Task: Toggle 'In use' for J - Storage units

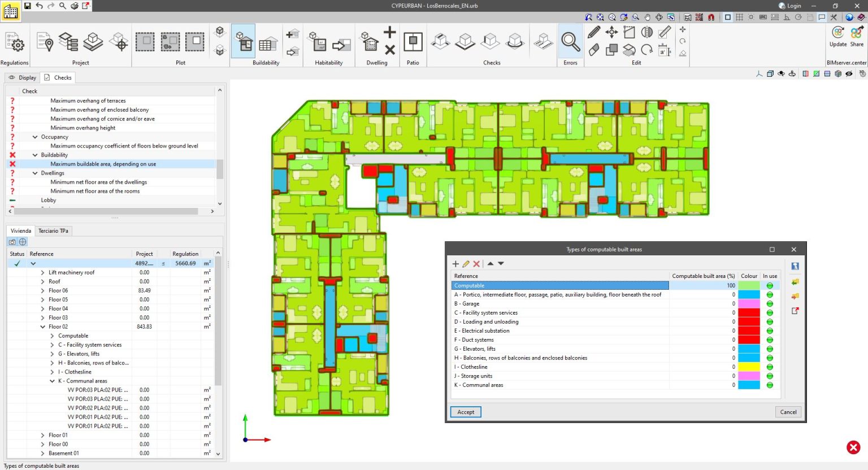Action: 769,376
